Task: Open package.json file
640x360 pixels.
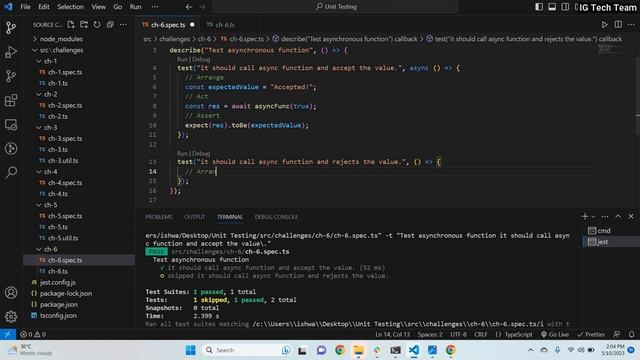Action: [59, 304]
